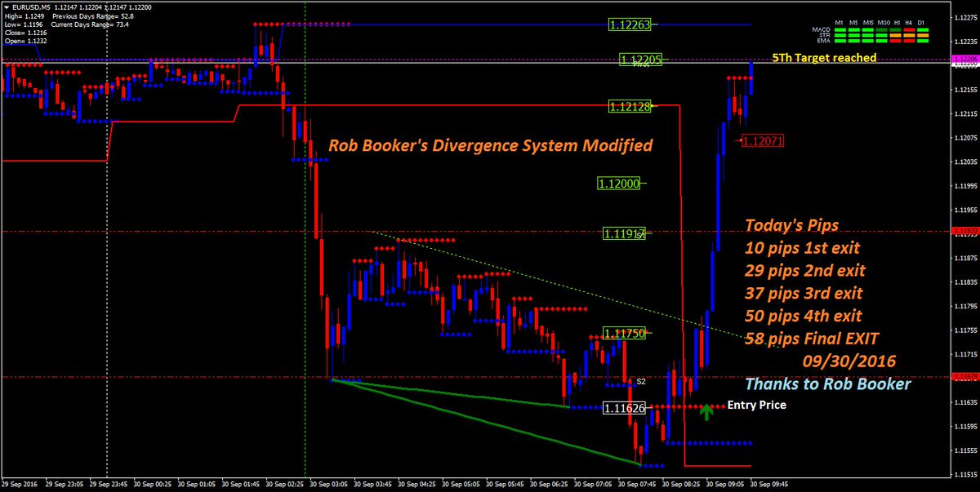Click the M15 timeframe column label
Viewport: 980px width, 492px height.
(868, 23)
